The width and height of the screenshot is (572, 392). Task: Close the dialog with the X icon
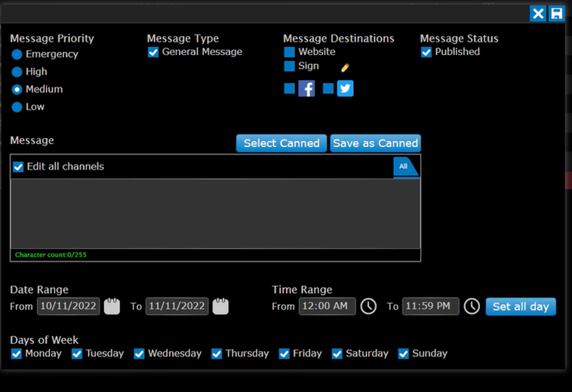(x=538, y=14)
